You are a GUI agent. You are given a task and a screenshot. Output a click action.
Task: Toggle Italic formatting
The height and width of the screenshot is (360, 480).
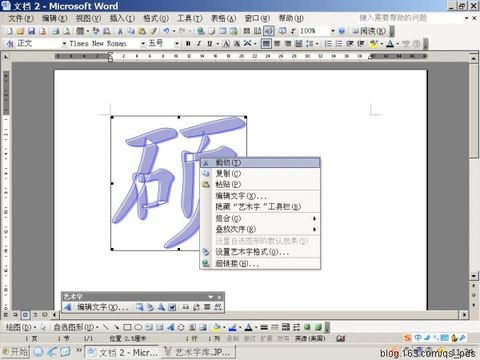point(199,44)
